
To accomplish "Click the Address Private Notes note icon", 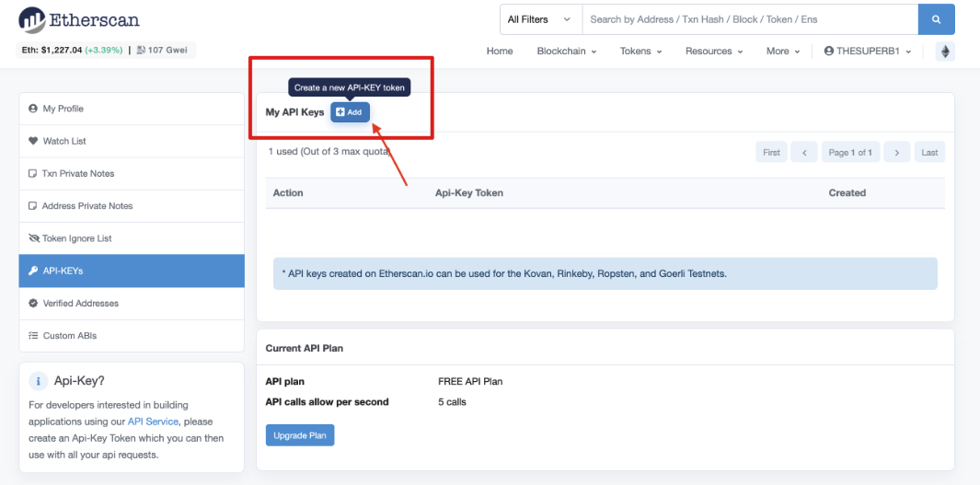I will 32,206.
